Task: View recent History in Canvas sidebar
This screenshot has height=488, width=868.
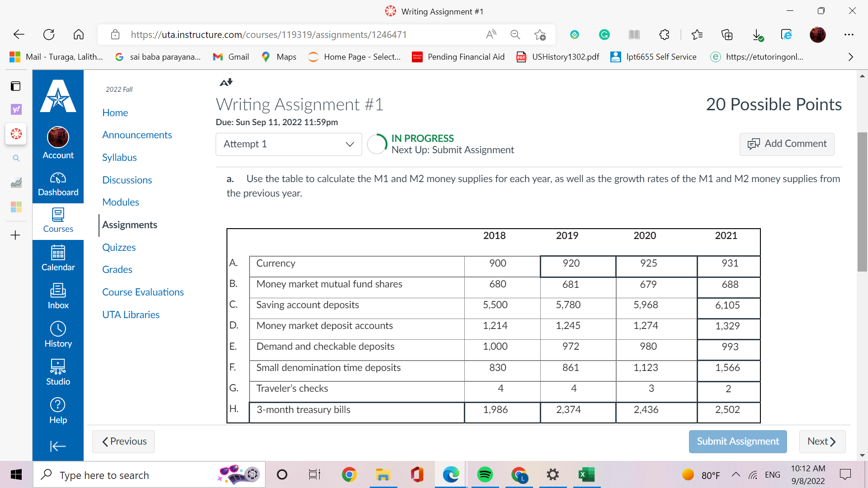Action: tap(58, 333)
